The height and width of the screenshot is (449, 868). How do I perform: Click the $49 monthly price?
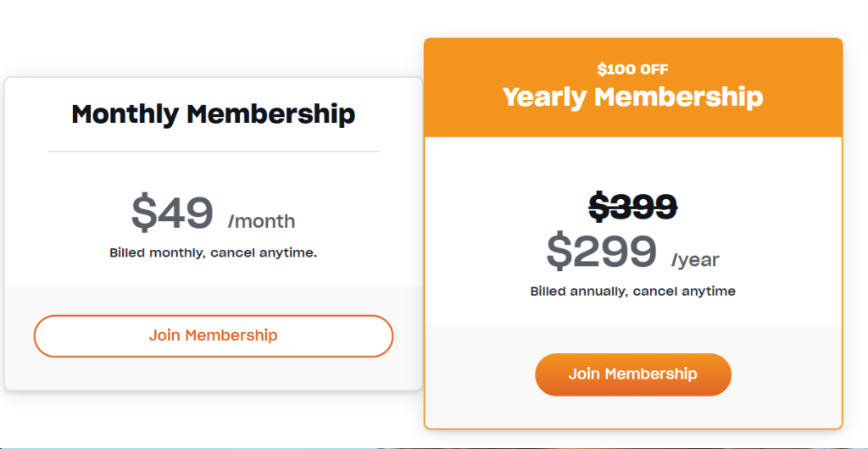[x=172, y=213]
